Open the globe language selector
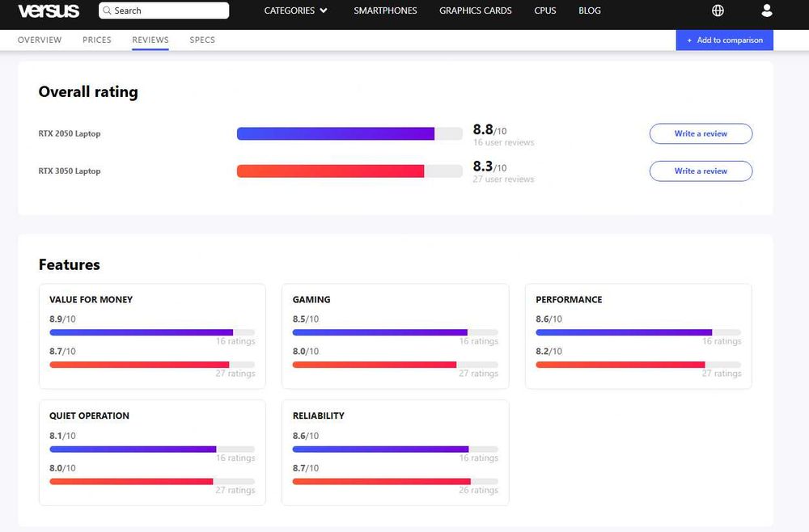Viewport: 809px width, 532px height. click(x=718, y=11)
